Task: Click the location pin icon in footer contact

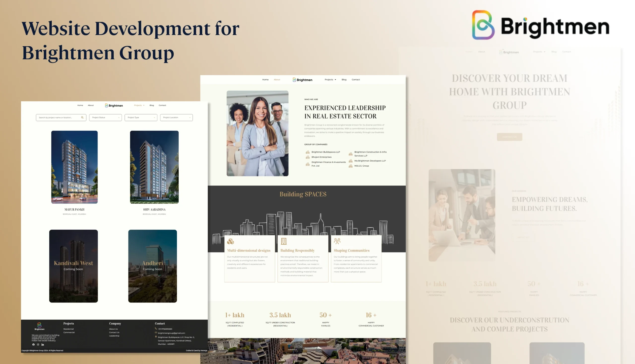Action: coord(156,337)
